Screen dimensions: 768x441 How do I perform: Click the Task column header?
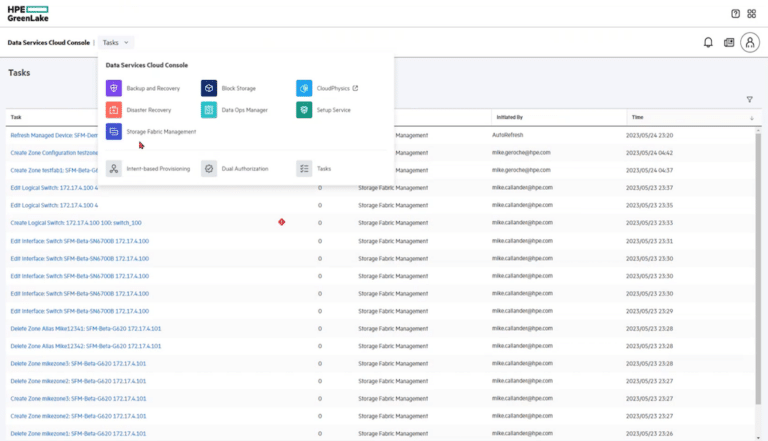point(16,118)
